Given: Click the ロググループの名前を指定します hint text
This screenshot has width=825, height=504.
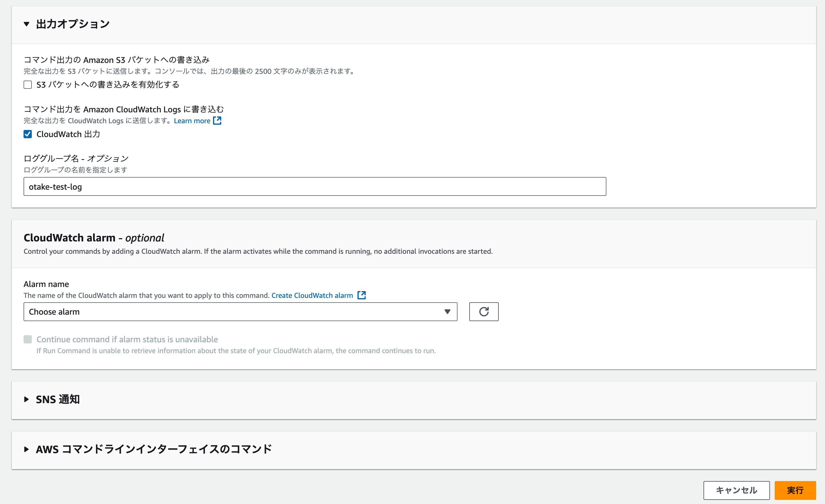Looking at the screenshot, I should point(75,170).
